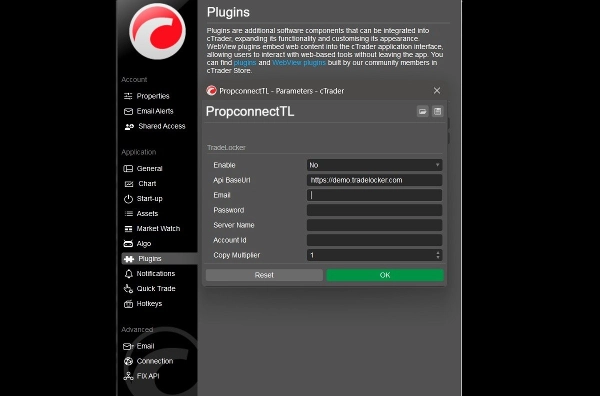Save parameters with disk icon
Viewport: 600px width, 396px height.
(437, 111)
